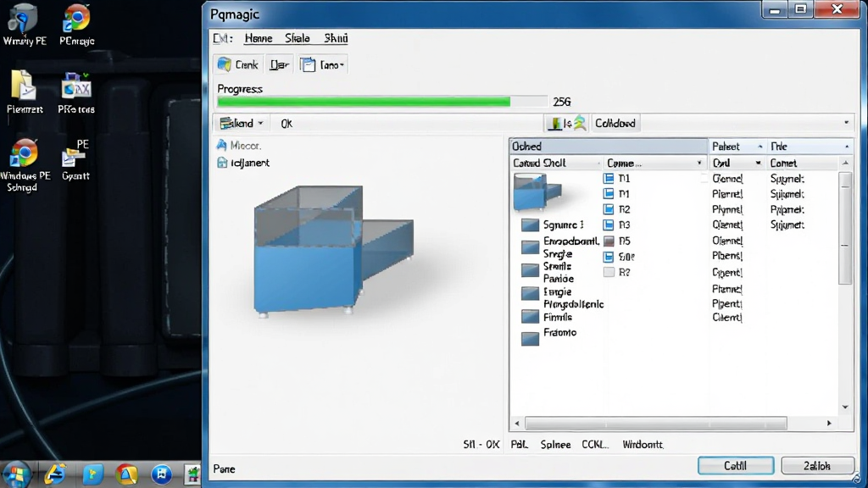The width and height of the screenshot is (868, 488).
Task: Open the Windows Start button
Action: (x=15, y=474)
